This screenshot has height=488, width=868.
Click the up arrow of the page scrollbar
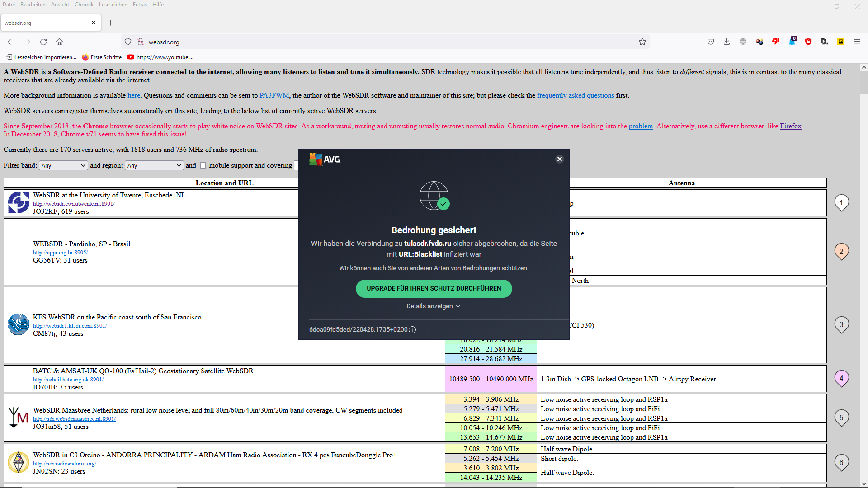pos(864,67)
